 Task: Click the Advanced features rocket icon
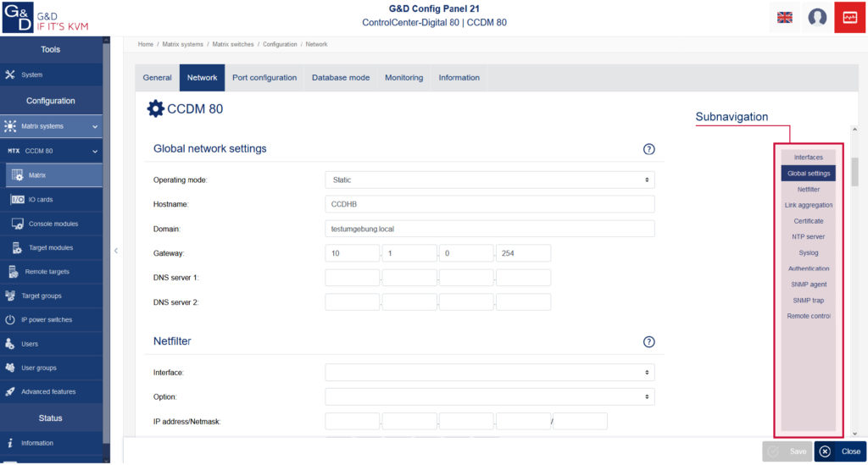pyautogui.click(x=10, y=391)
